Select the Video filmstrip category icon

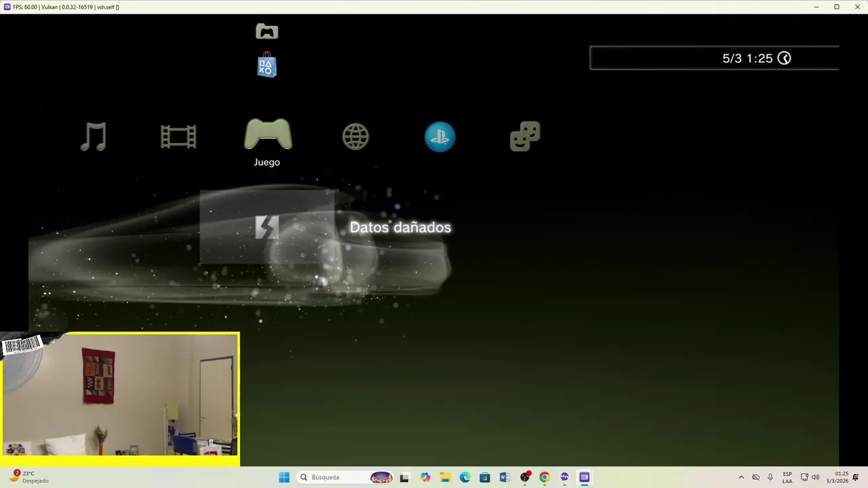(x=178, y=136)
